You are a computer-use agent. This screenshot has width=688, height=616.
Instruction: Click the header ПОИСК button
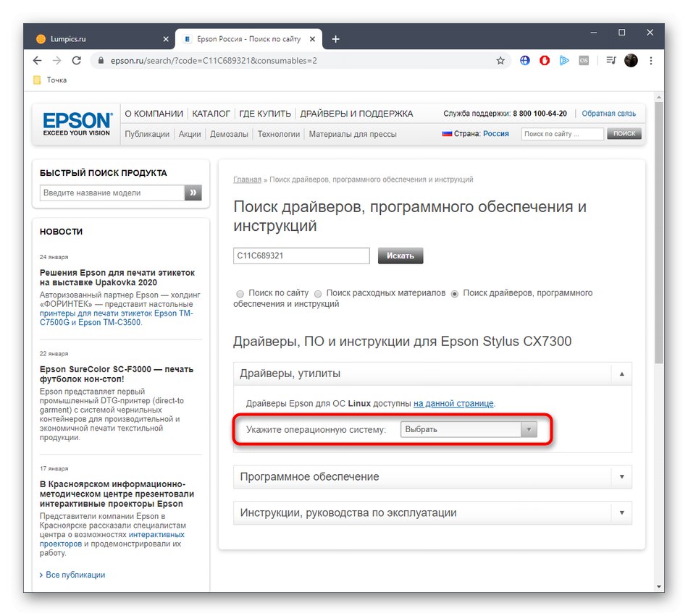point(624,134)
